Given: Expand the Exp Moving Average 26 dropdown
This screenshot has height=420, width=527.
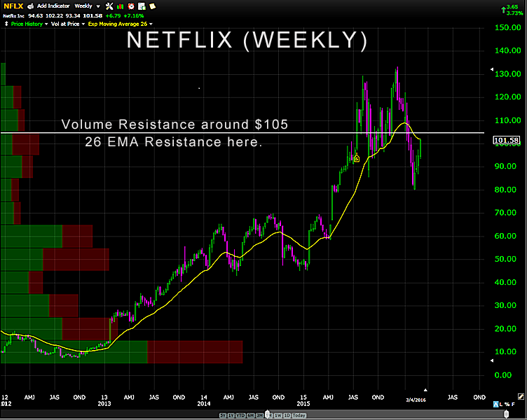Looking at the screenshot, I should coord(119,23).
